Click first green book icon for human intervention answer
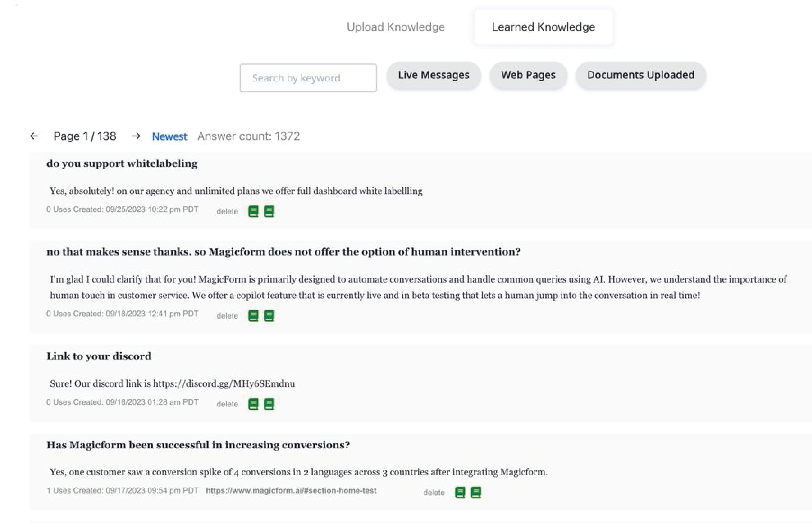Screen dimensions: 812x523 tap(253, 315)
